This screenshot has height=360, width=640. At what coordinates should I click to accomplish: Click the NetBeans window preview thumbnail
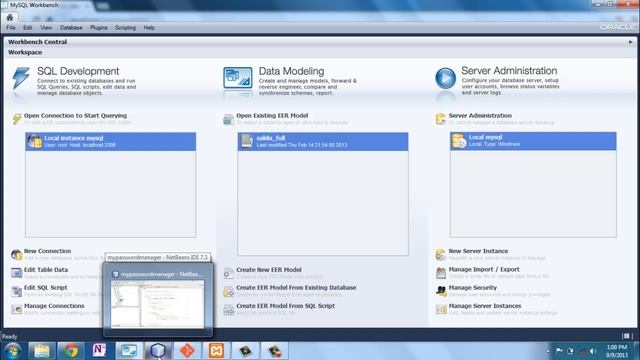click(x=158, y=304)
